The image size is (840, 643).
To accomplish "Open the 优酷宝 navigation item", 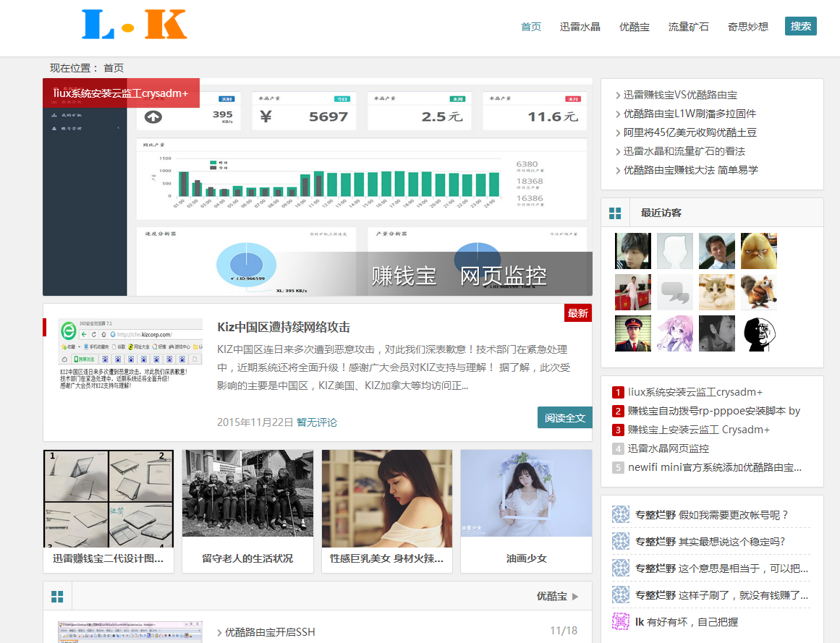I will [x=635, y=27].
